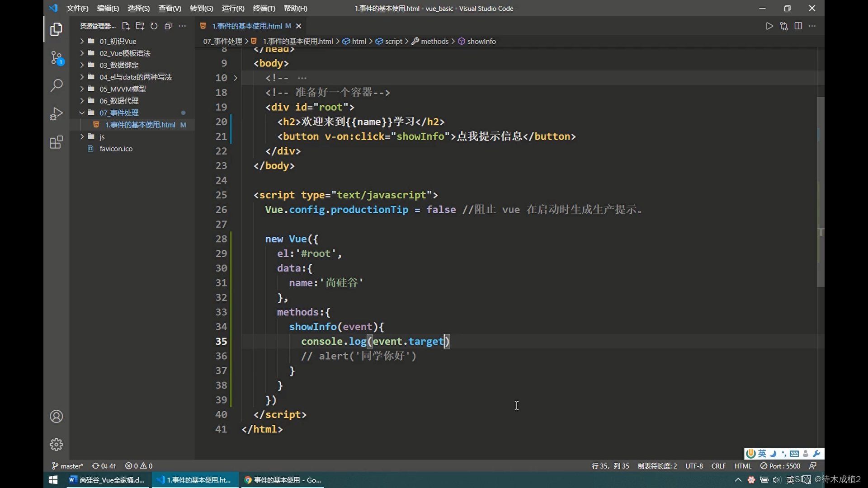Open the 运行(R) menu
868x488 pixels.
233,8
